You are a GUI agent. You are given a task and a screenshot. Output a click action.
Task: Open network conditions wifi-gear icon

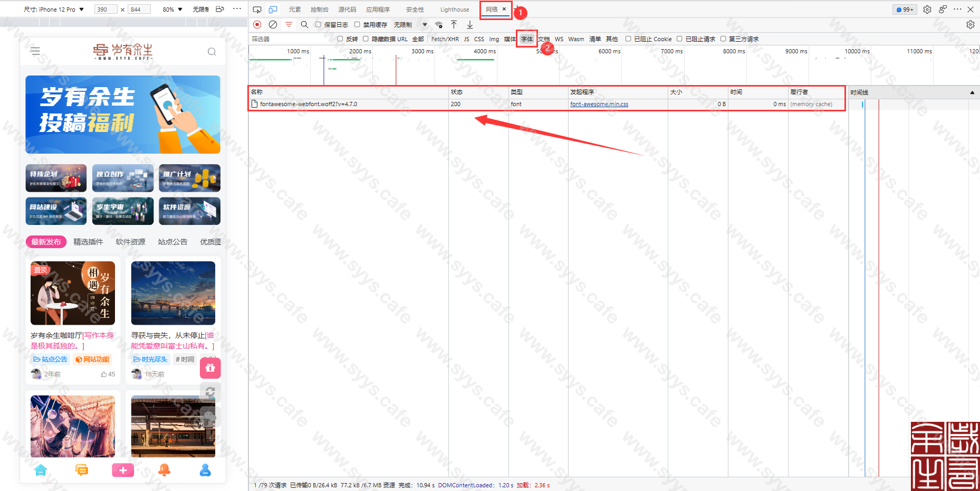click(x=439, y=24)
